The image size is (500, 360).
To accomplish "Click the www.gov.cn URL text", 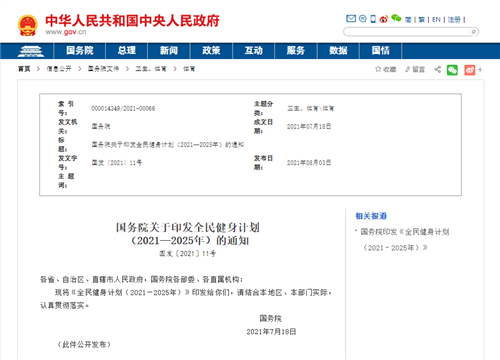I will tap(66, 32).
